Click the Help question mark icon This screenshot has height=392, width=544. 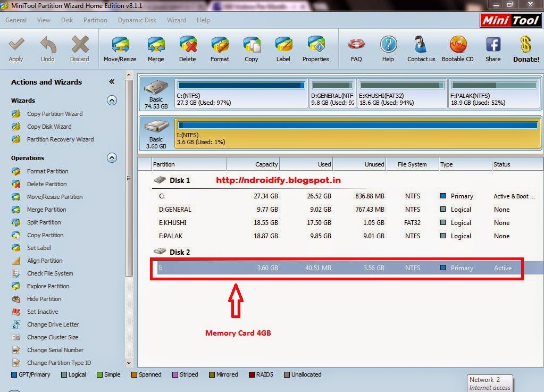pos(388,44)
